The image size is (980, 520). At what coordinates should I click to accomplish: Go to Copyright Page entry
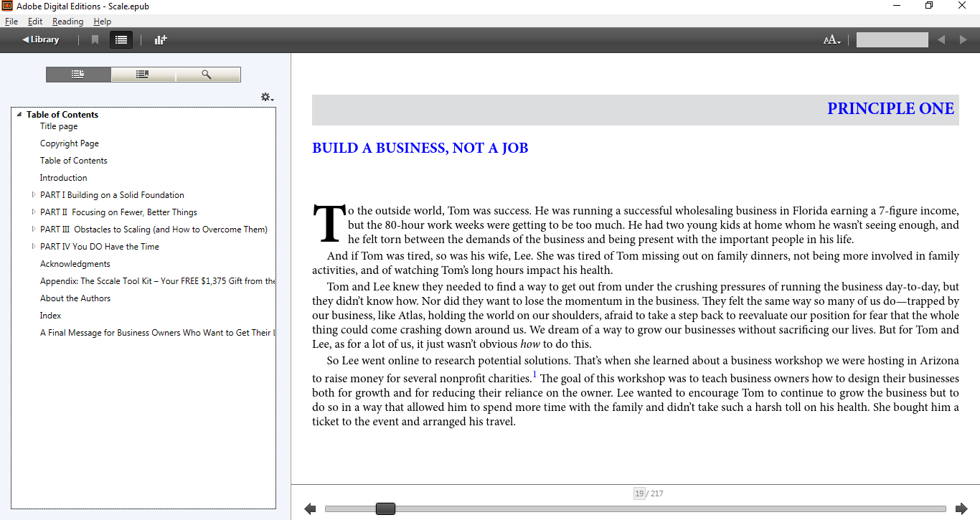pyautogui.click(x=70, y=143)
